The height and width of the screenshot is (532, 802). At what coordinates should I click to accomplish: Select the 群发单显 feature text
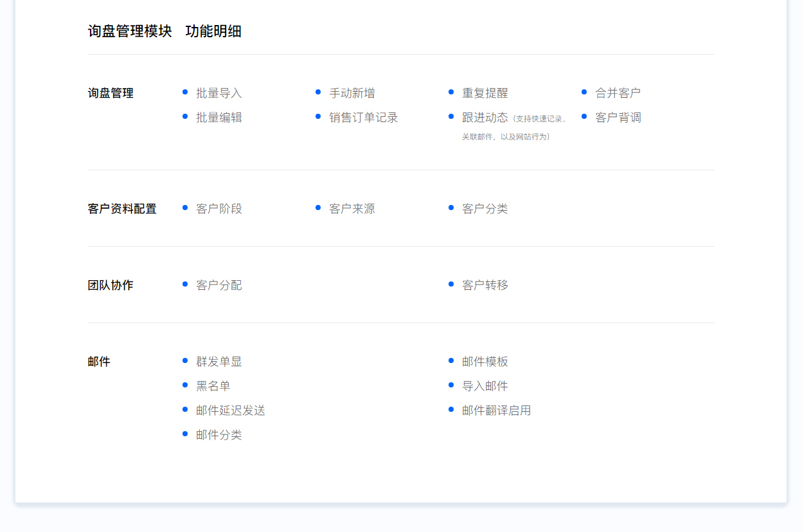click(219, 362)
